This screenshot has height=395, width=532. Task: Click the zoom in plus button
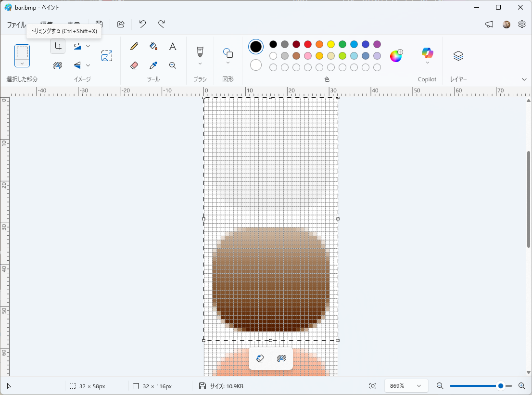[522, 386]
